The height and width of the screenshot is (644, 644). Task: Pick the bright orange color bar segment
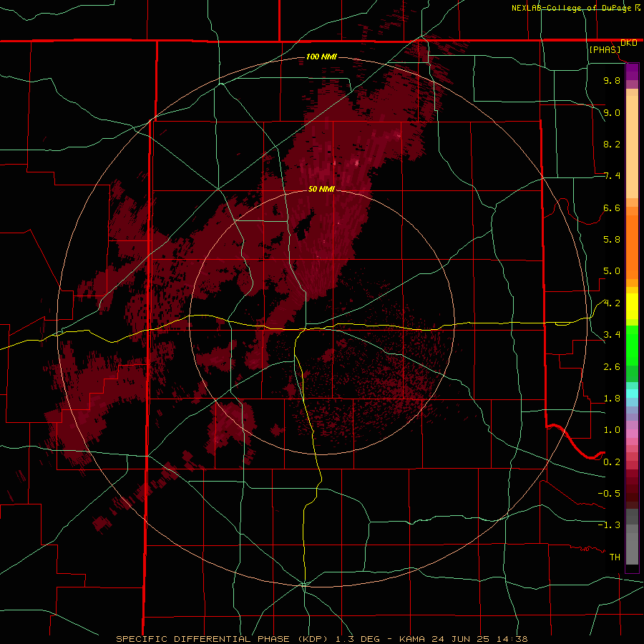632,247
